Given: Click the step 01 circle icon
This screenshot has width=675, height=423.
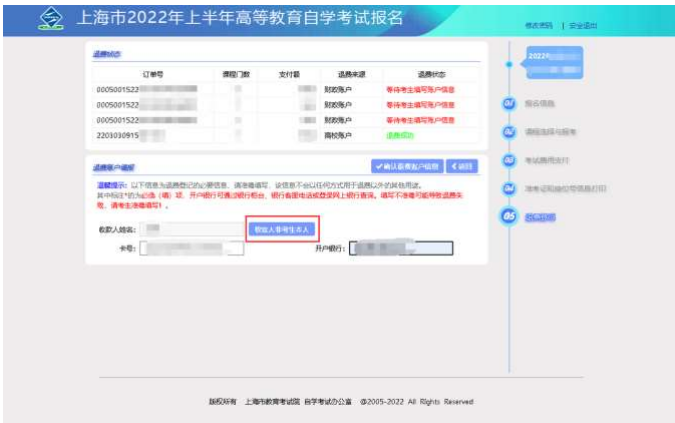Looking at the screenshot, I should [509, 103].
